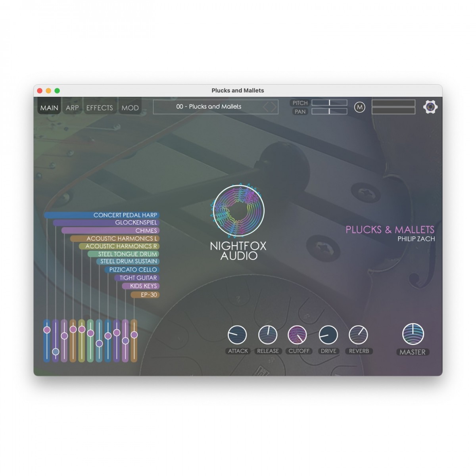Select the CUTOFF knob
This screenshot has width=476, height=476.
click(x=298, y=335)
